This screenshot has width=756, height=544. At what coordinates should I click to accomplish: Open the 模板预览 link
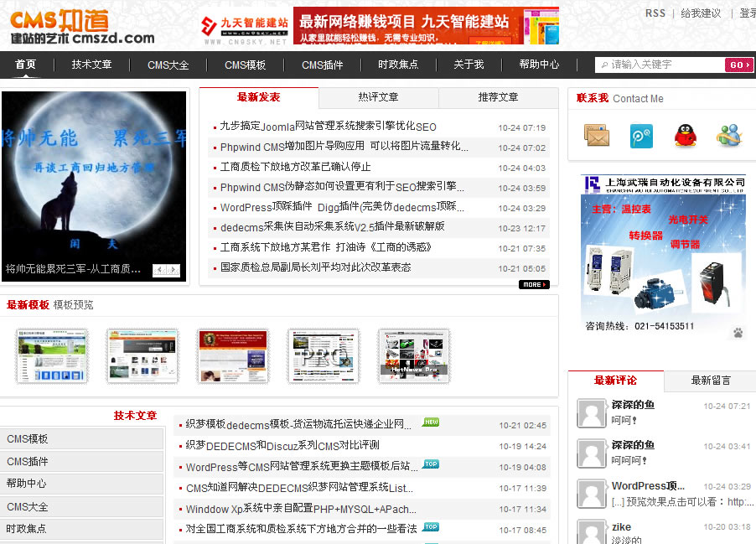(73, 305)
